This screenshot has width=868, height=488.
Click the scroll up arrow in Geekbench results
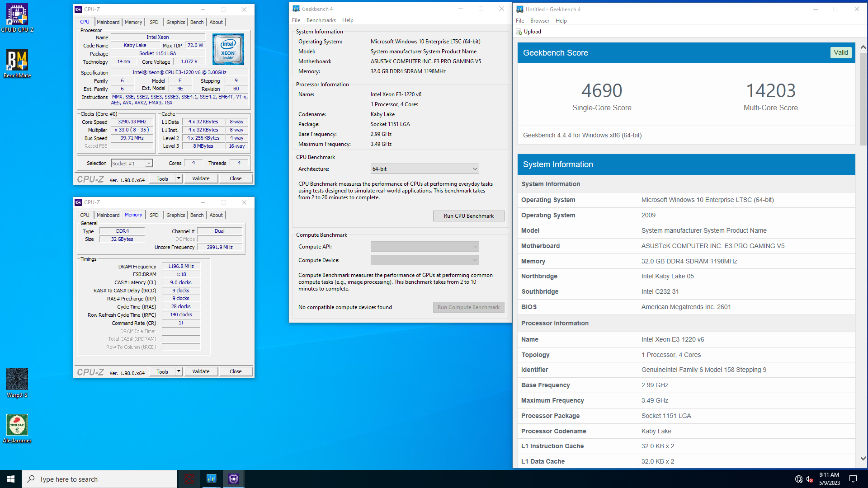coord(863,47)
